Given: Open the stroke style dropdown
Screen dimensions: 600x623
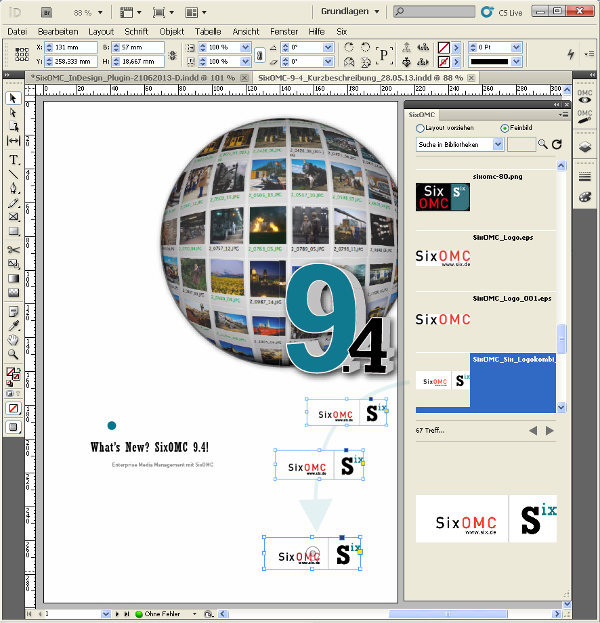Looking at the screenshot, I should (x=516, y=62).
